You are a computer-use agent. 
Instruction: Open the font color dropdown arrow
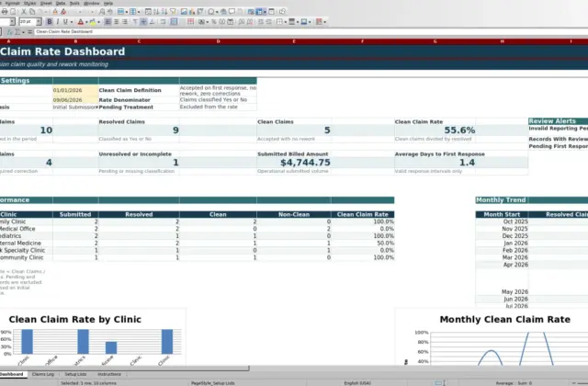(x=86, y=22)
